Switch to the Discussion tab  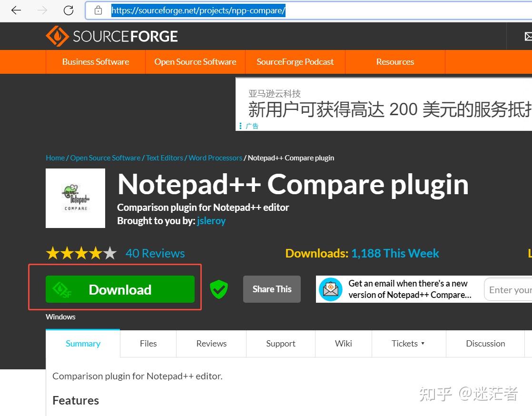(x=485, y=343)
